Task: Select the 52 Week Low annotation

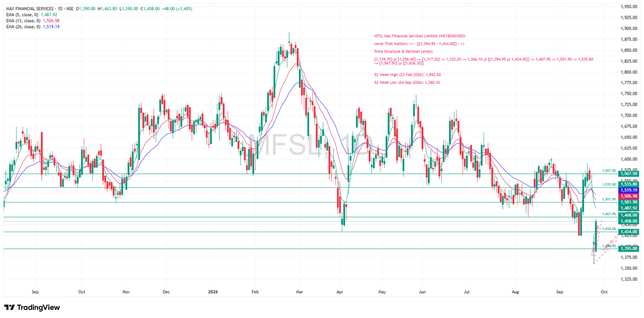Action: pos(407,83)
